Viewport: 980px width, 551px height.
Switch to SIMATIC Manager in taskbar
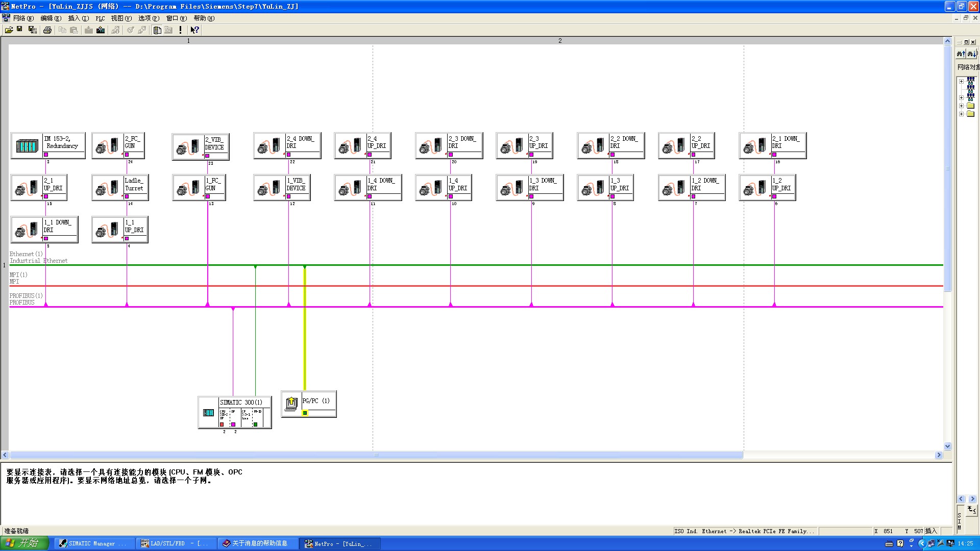click(93, 543)
